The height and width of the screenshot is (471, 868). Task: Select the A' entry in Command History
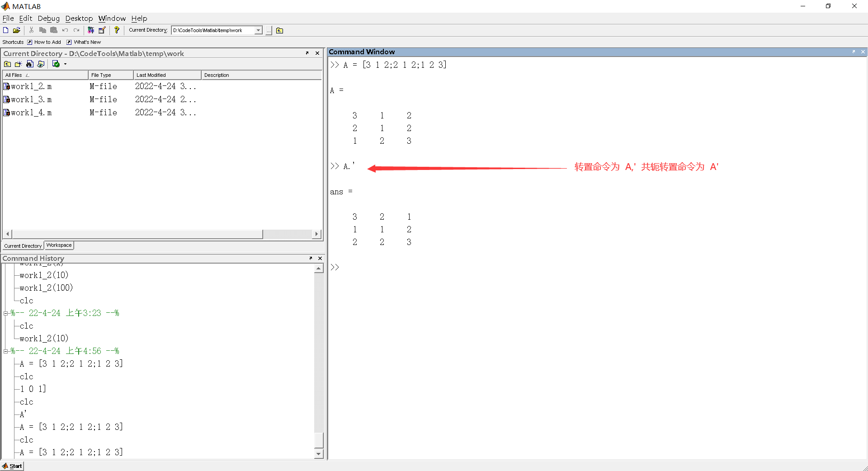[x=23, y=414]
